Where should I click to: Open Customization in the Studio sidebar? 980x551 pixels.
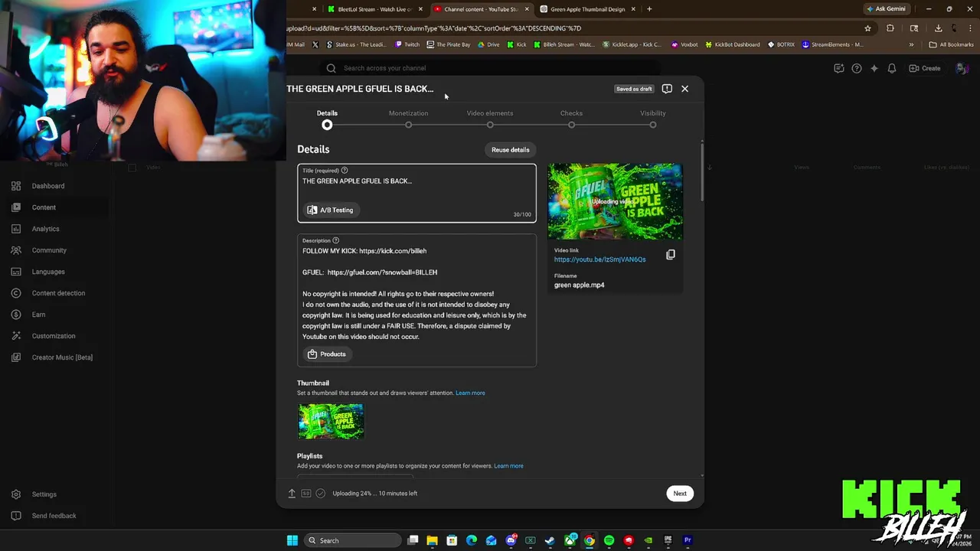[x=54, y=336]
